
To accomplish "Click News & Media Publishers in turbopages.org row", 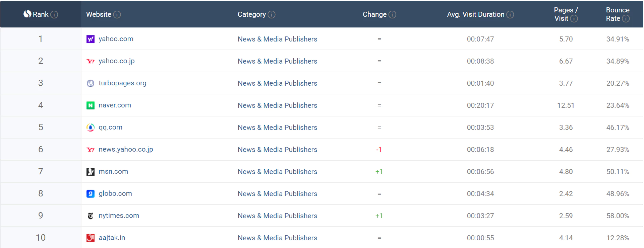I will click(277, 83).
